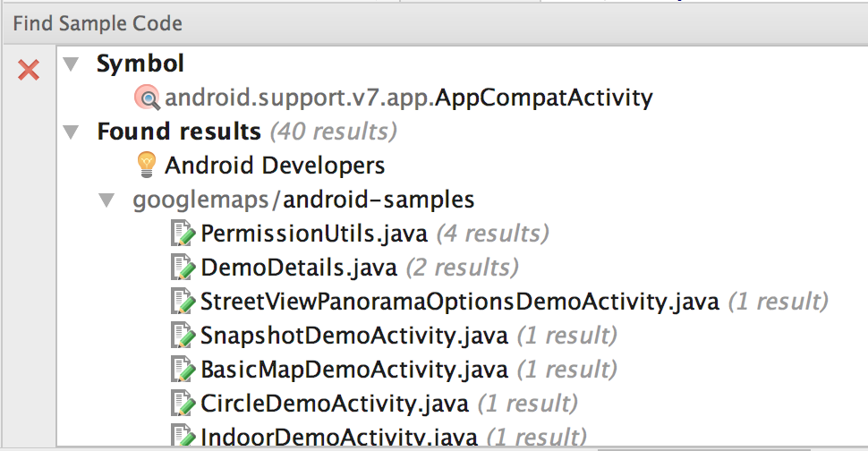Click the Find Sample Code panel title
Screen dimensions: 868x451
pyautogui.click(x=98, y=23)
